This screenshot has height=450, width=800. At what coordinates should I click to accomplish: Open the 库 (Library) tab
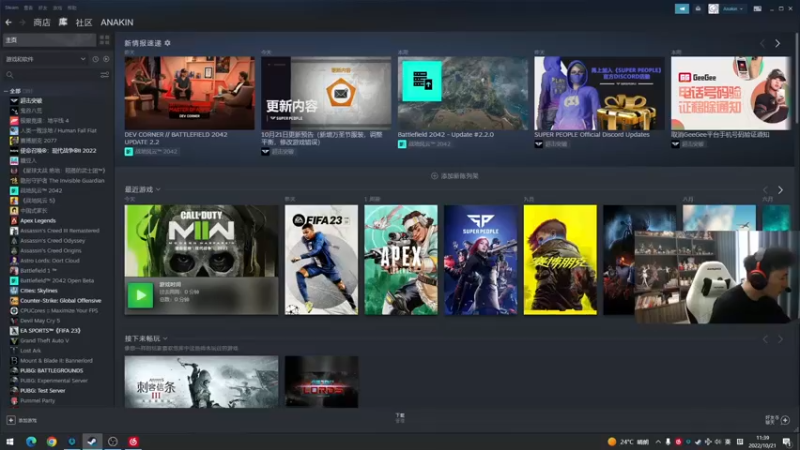(63, 22)
